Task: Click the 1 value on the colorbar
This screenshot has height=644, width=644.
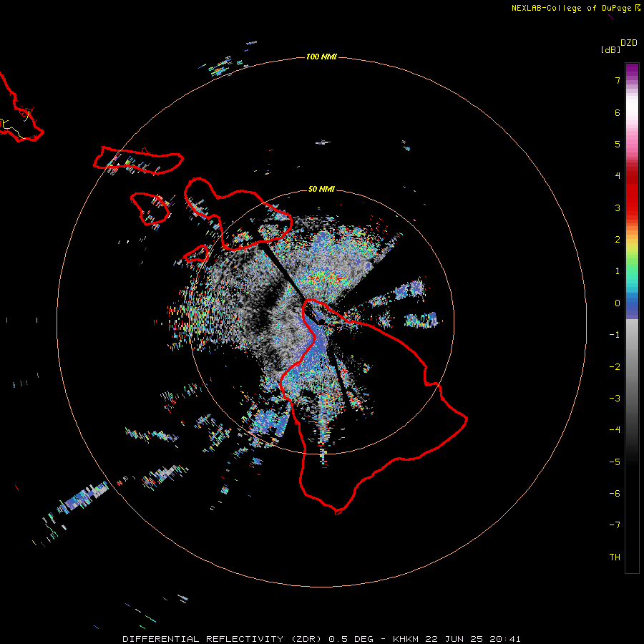Action: click(x=618, y=271)
